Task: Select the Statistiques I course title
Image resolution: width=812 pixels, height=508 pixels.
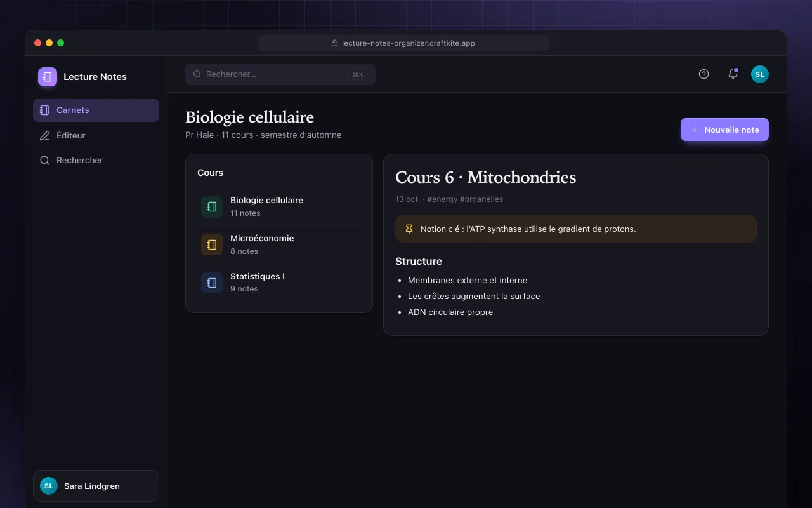Action: coord(258,276)
